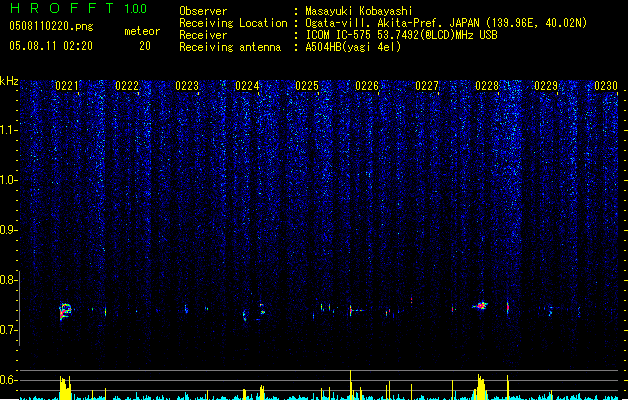Image resolution: width=629 pixels, height=400 pixels.
Task: Click the 0.8 kHz axis label
Action: coord(9,280)
